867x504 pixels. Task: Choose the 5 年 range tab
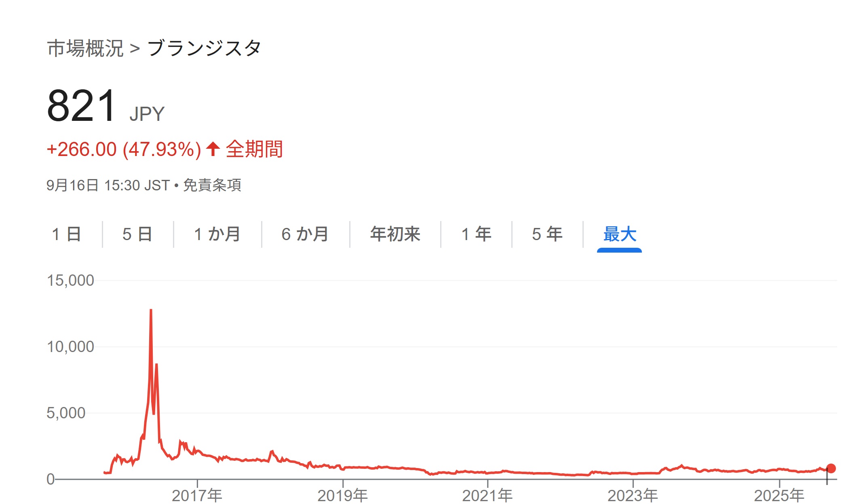[x=547, y=234]
